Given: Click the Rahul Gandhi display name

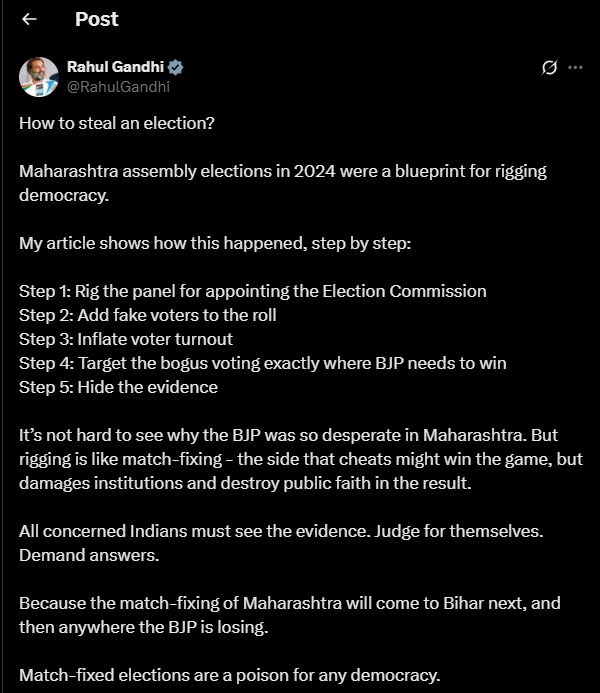Looking at the screenshot, I should 115,68.
